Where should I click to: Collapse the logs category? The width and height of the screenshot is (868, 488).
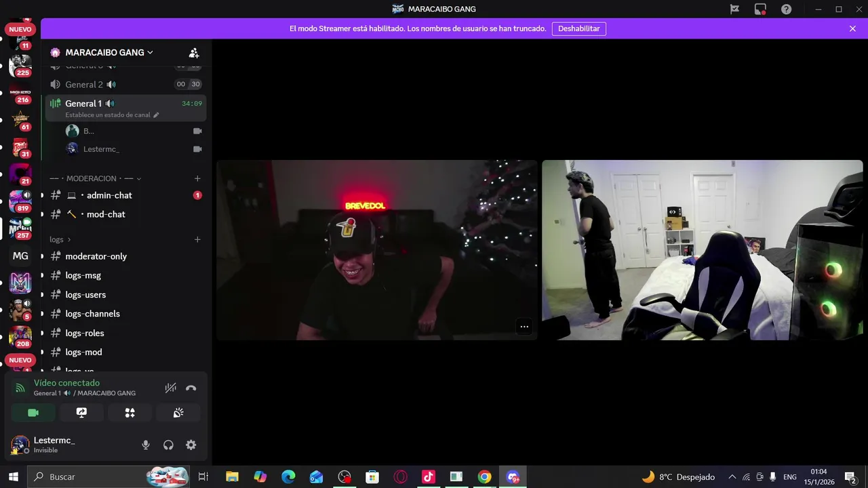coord(60,239)
